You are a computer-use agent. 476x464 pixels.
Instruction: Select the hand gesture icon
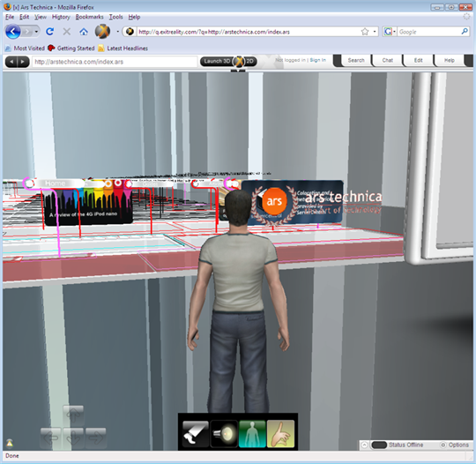(x=280, y=433)
